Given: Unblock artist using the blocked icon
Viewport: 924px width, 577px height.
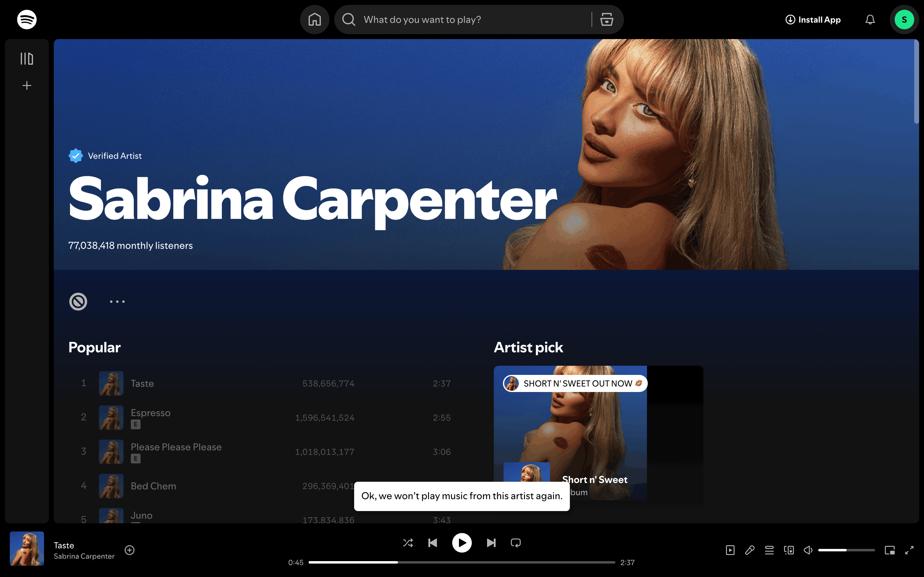Looking at the screenshot, I should [x=78, y=302].
